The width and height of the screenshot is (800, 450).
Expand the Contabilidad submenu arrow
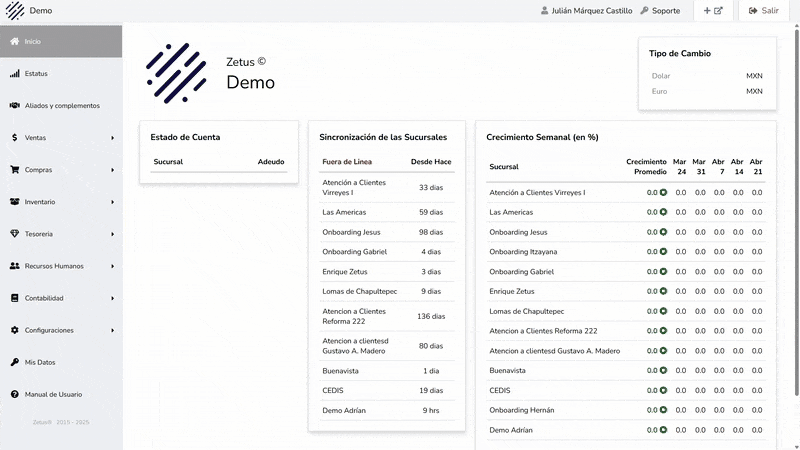coord(112,298)
